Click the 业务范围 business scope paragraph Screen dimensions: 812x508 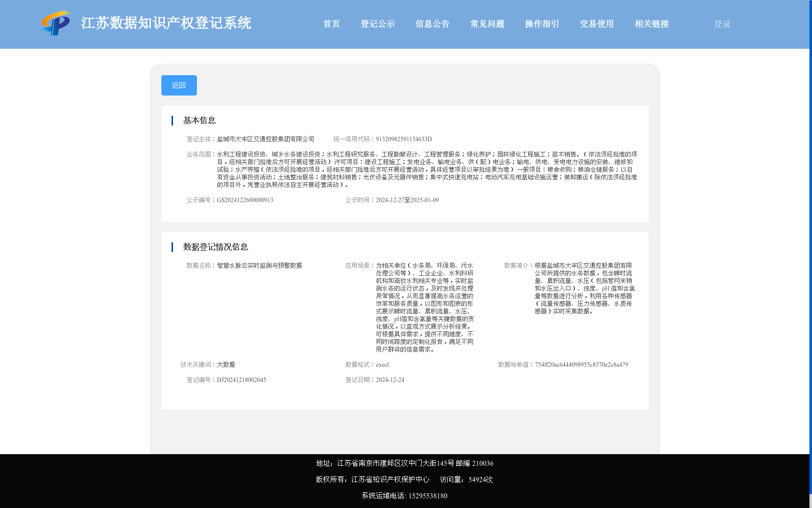point(427,170)
